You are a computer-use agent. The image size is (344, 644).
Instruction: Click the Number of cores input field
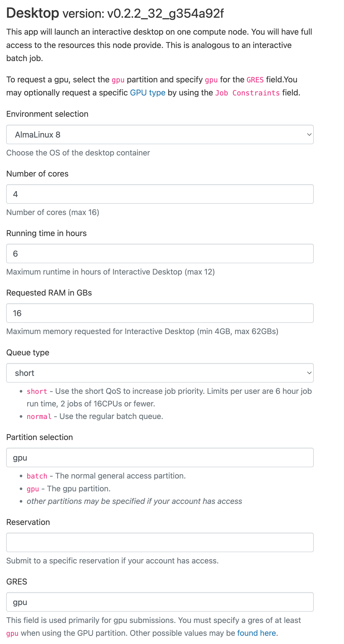pos(160,194)
